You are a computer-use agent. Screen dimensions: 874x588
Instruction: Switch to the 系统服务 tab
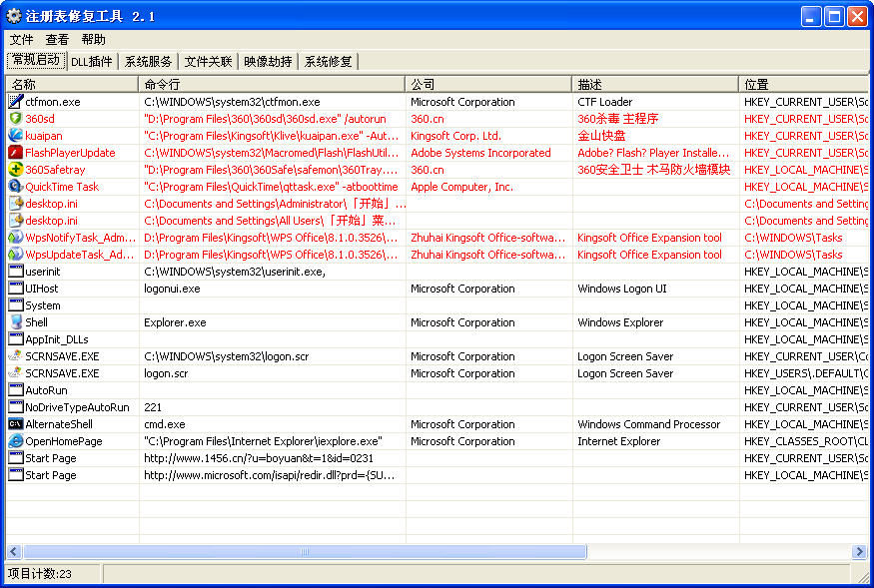(x=148, y=62)
